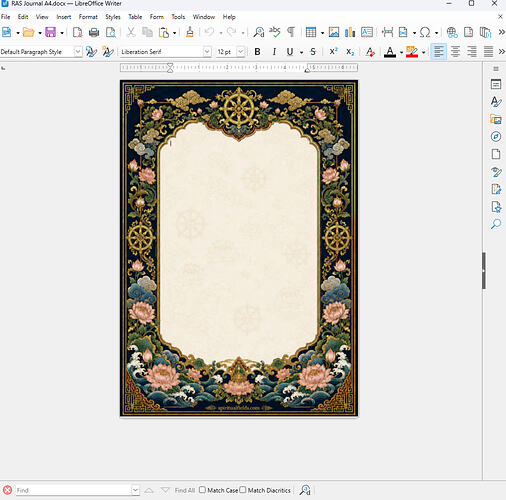
Task: Click New Style from Selection icon
Action: (x=107, y=52)
